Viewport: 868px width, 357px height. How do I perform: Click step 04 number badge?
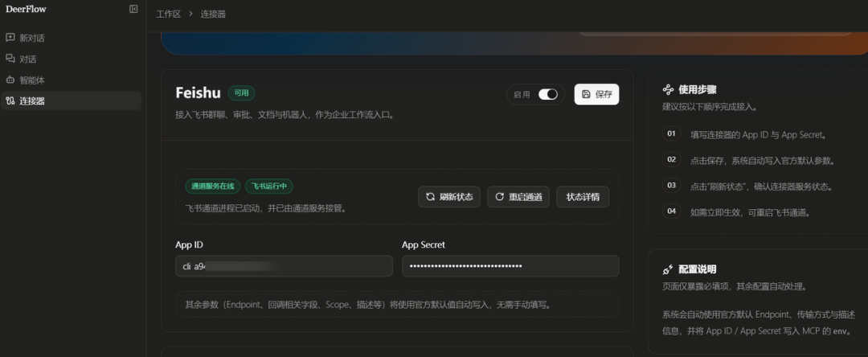pos(671,211)
